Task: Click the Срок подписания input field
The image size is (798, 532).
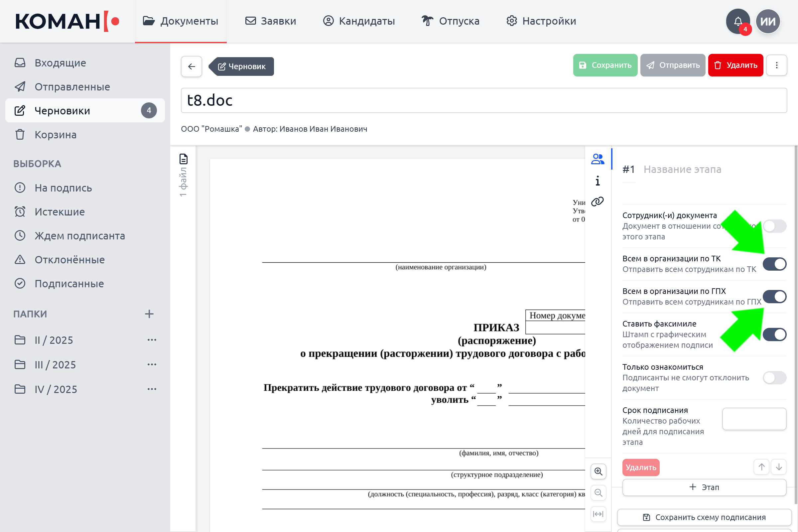Action: pos(754,419)
